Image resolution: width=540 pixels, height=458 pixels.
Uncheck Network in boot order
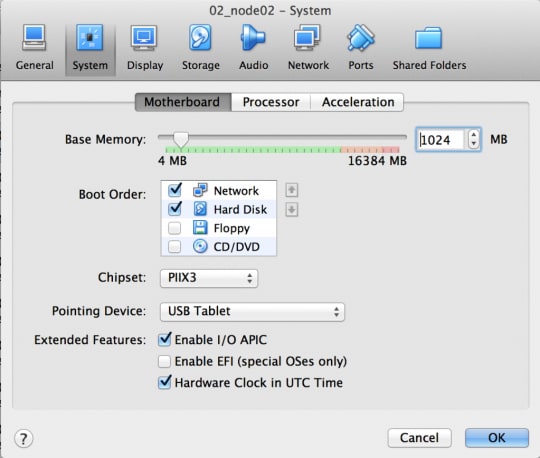tap(175, 190)
